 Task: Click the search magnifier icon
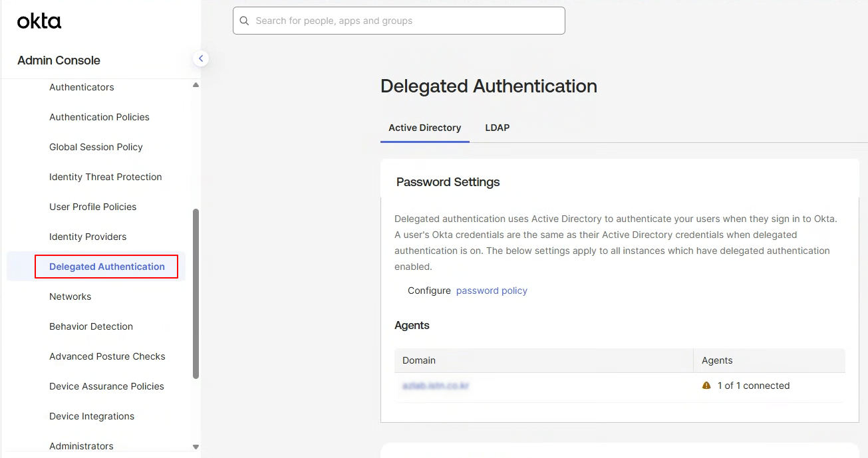(x=245, y=21)
